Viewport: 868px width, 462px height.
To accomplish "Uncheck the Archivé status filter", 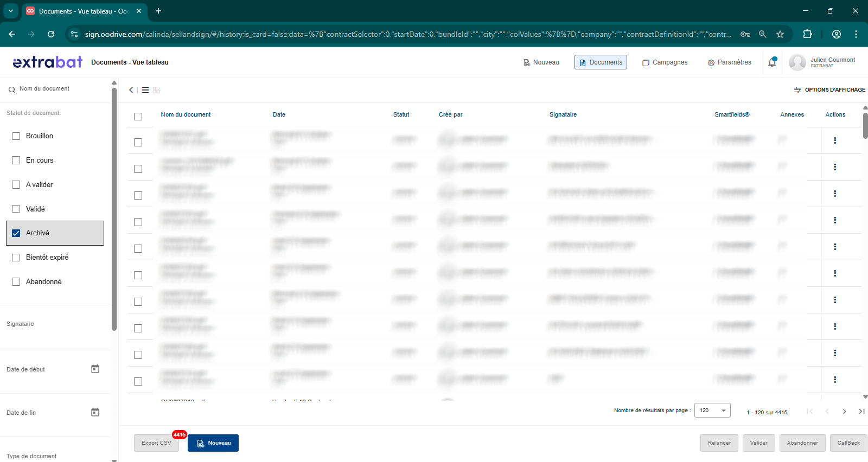I will click(16, 233).
